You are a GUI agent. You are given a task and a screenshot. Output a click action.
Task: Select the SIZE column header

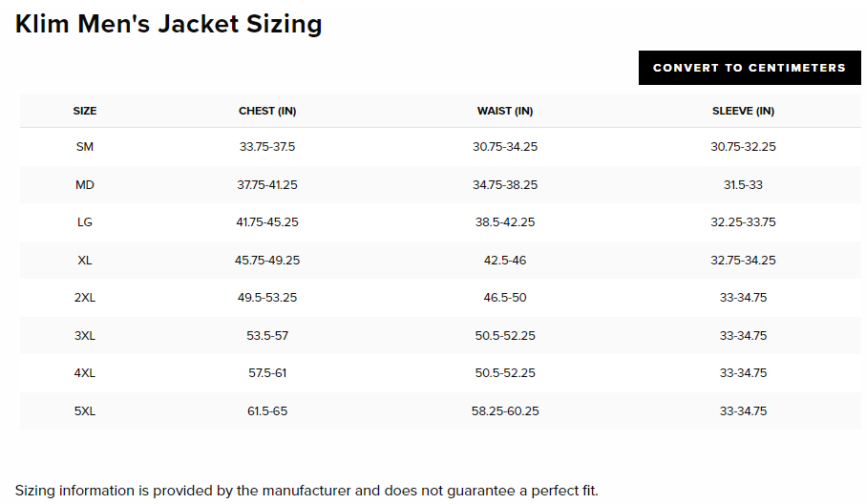tap(85, 111)
